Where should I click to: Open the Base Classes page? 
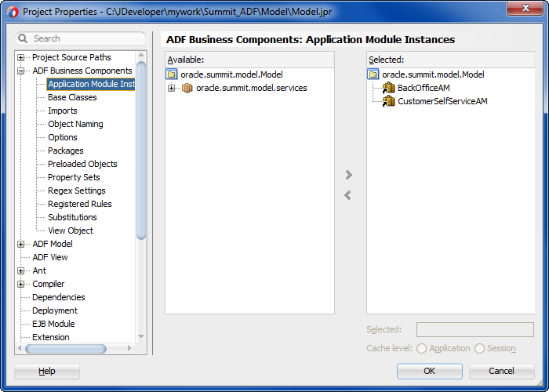coord(72,97)
